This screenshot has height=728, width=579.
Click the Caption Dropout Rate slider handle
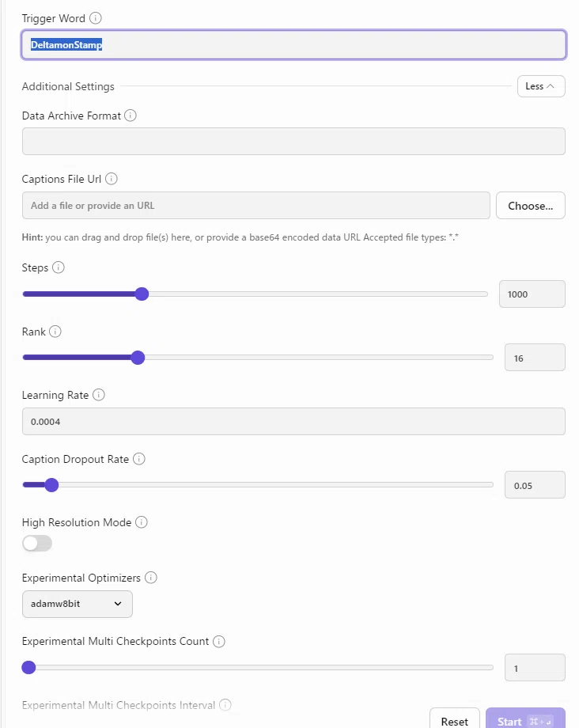[51, 485]
